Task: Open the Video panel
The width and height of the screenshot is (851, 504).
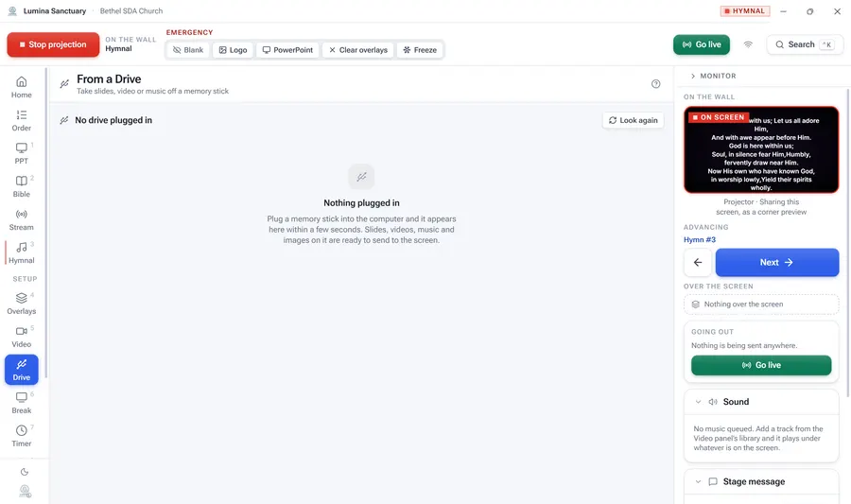Action: point(21,337)
